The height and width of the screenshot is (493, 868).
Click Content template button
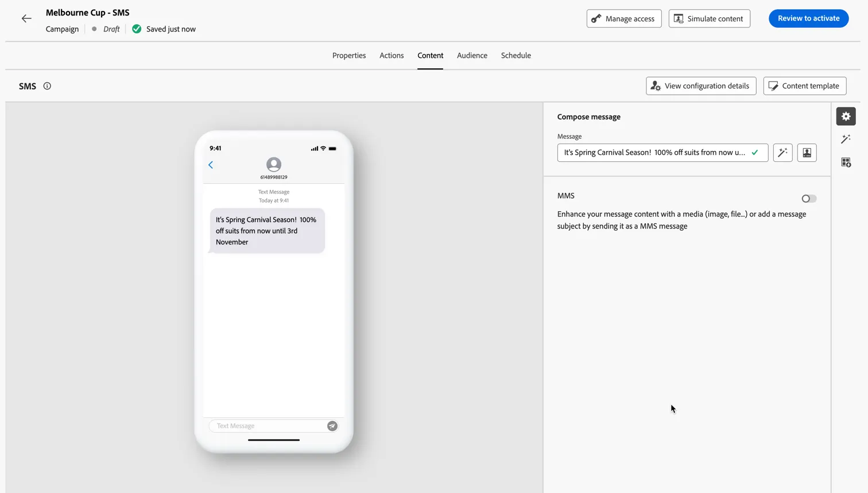[804, 86]
